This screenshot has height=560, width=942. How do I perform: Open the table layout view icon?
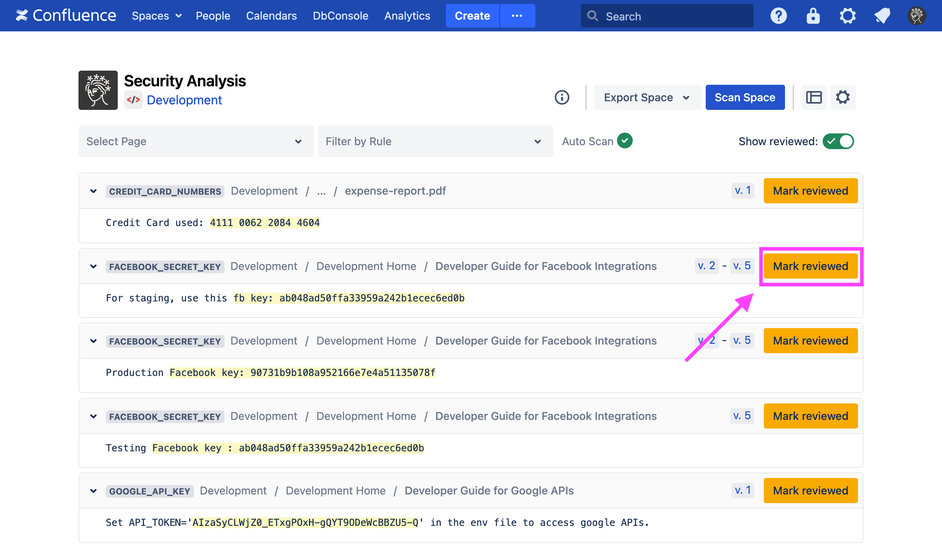[x=814, y=97]
